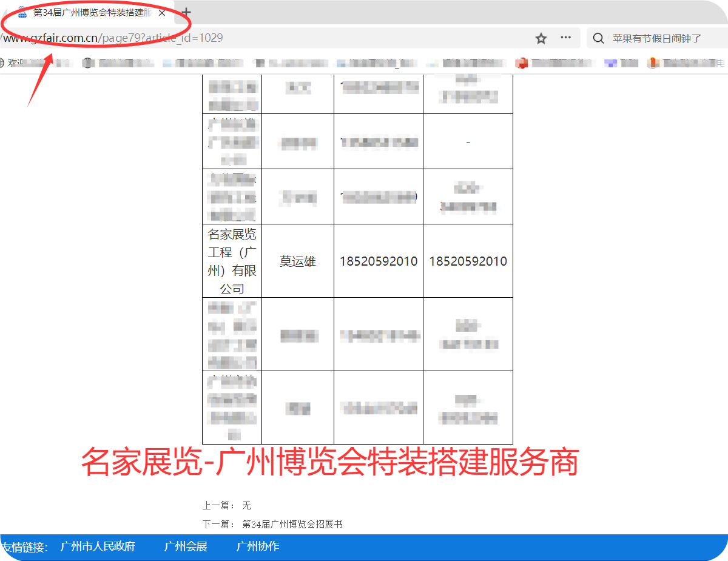Select the last 18520592010 cell in 名家展览 row
This screenshot has width=728, height=561.
468,261
